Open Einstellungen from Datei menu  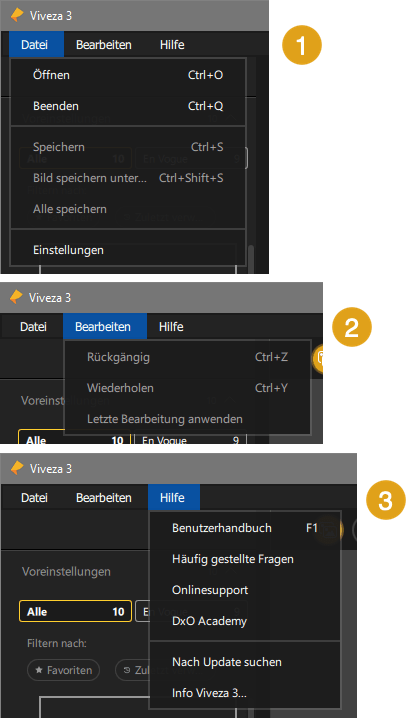[128, 250]
